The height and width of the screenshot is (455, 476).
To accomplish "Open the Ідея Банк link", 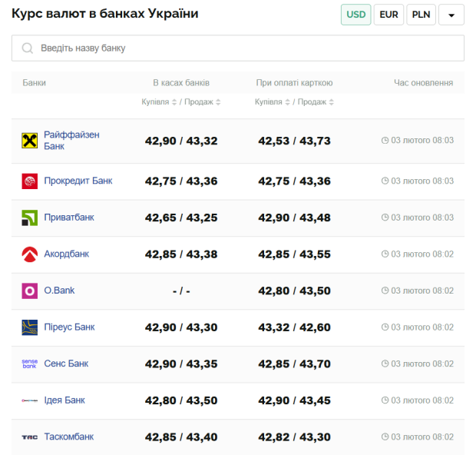I will coord(64,400).
